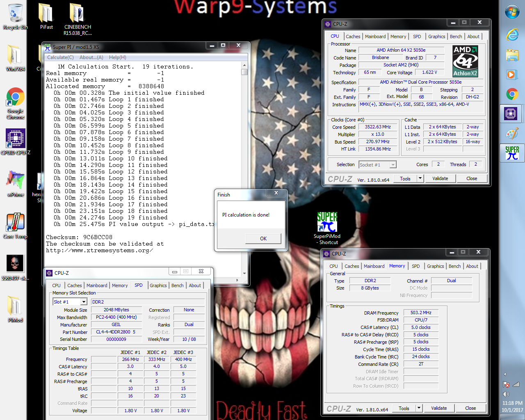The image size is (525, 420).
Task: Open the CINEBENCH R15 folder icon
Action: click(x=78, y=19)
